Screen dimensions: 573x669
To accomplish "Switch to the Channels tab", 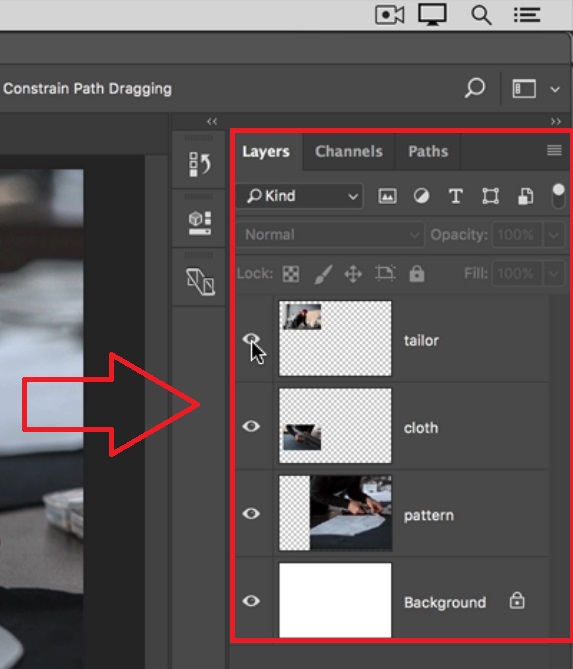I will click(349, 151).
